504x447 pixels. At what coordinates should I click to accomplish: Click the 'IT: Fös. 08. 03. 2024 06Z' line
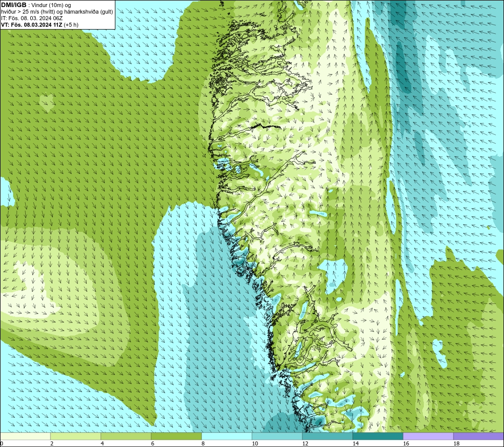(x=32, y=18)
